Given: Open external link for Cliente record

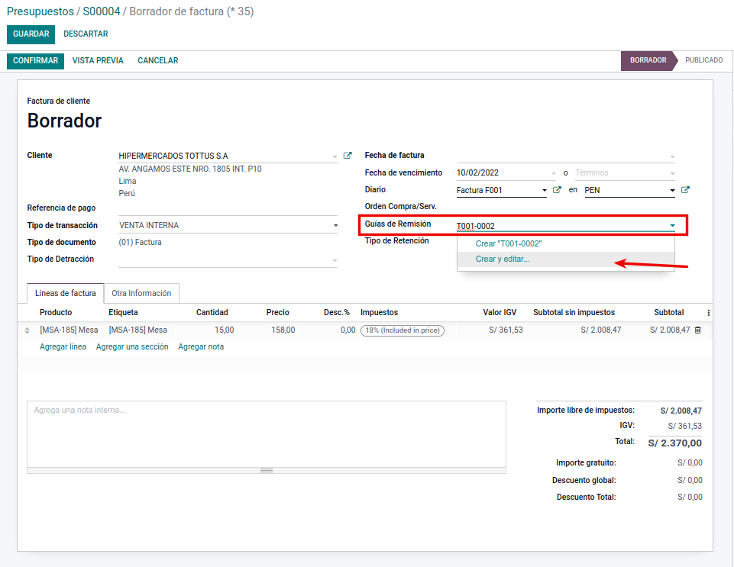Looking at the screenshot, I should (x=348, y=156).
